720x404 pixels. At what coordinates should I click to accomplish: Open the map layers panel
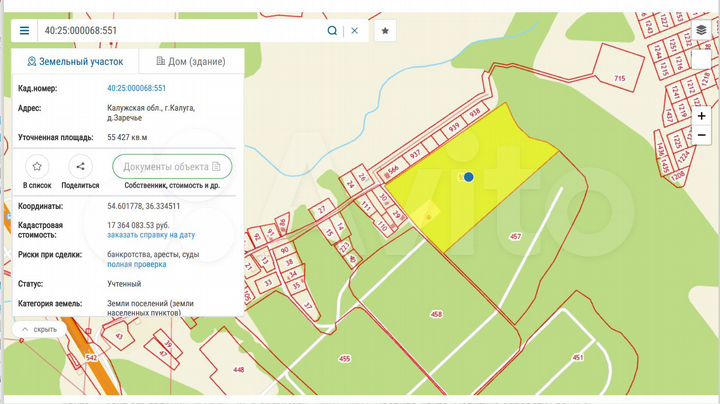tap(701, 31)
